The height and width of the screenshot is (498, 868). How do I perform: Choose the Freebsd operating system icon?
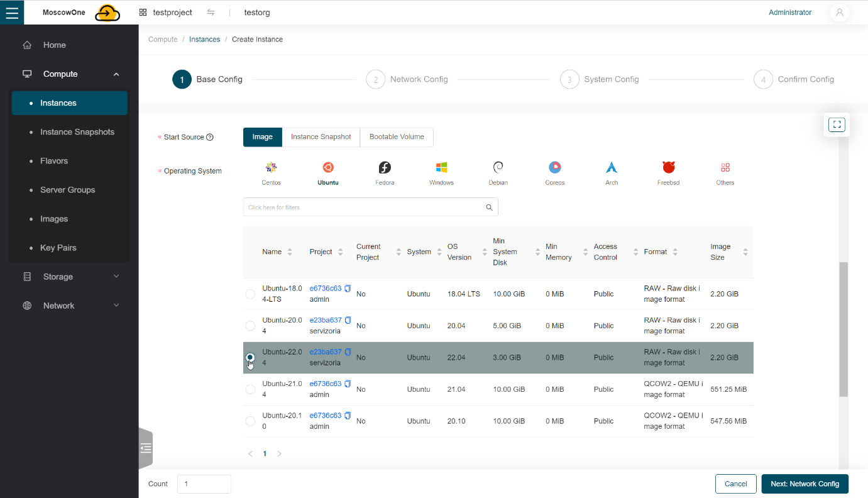click(x=668, y=168)
